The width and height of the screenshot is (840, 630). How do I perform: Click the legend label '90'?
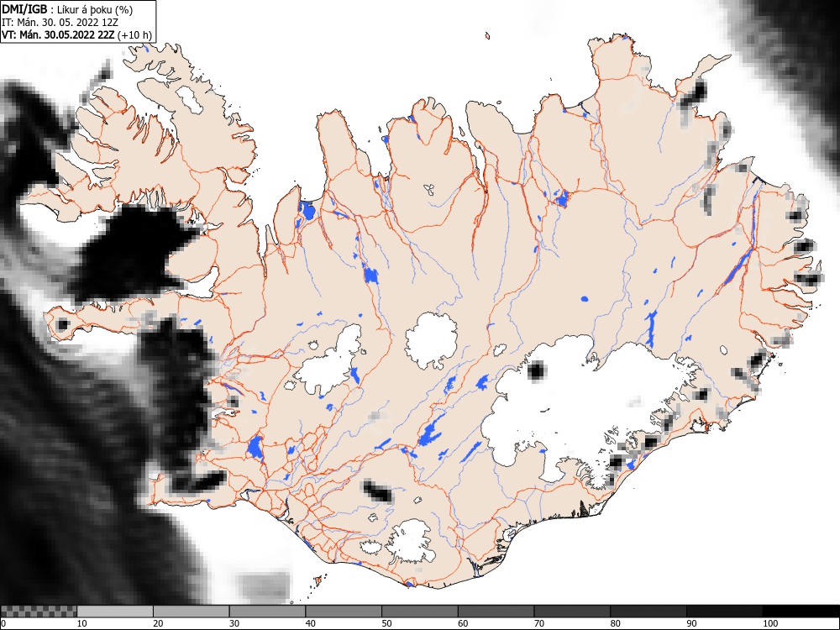[x=691, y=623]
